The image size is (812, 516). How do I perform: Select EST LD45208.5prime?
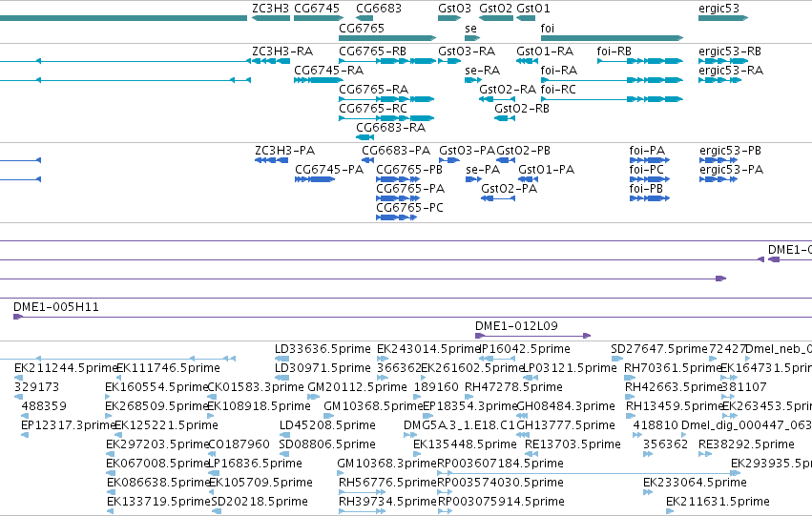coord(327,425)
